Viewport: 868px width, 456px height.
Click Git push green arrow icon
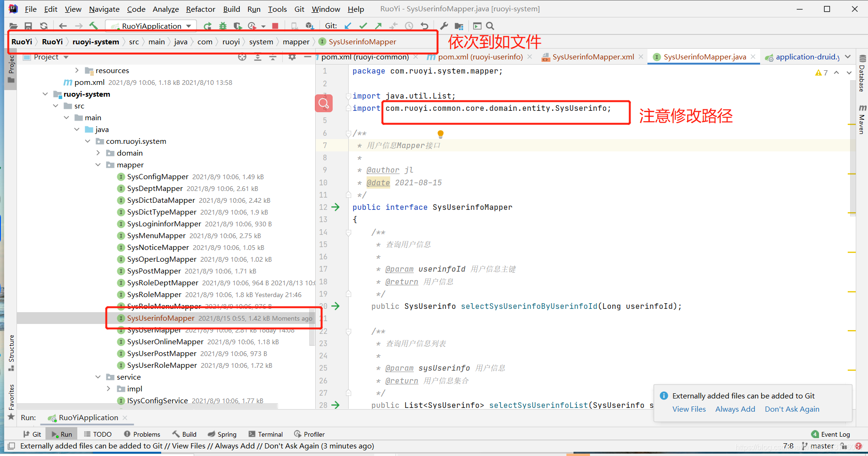(x=378, y=26)
